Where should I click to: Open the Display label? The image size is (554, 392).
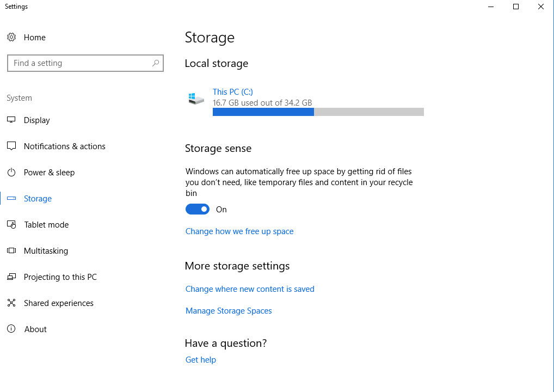point(37,120)
